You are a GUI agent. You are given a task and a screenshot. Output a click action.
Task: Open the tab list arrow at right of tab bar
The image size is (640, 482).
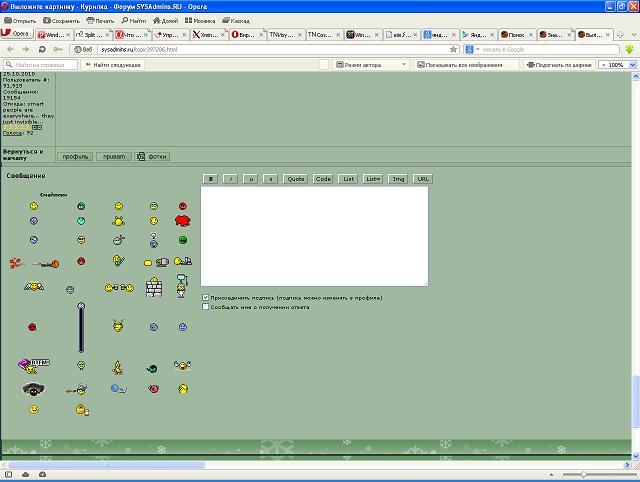634,35
